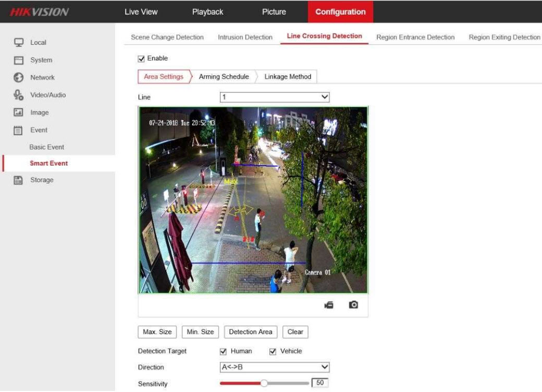542x392 pixels.
Task: Switch to the Intrusion Detection tab
Action: point(245,37)
